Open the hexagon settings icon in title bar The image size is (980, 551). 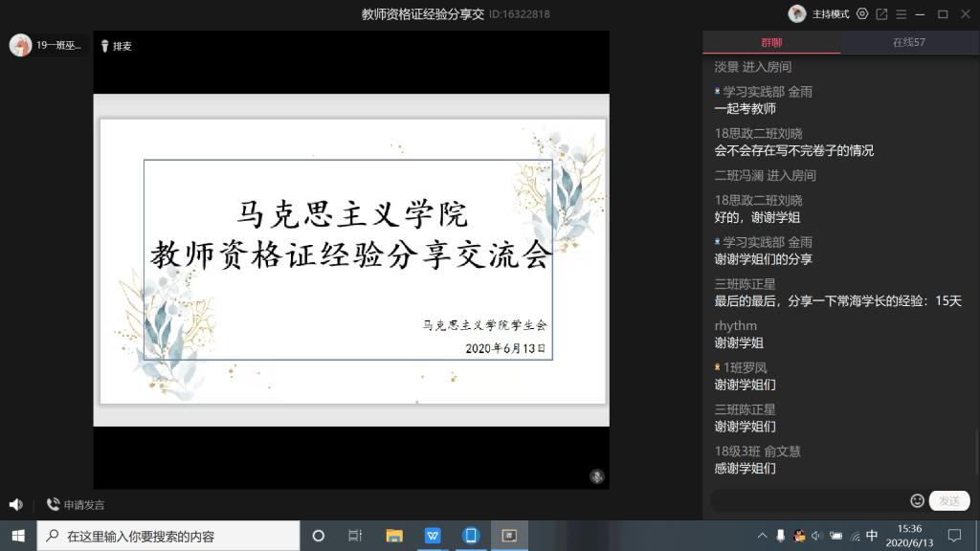point(862,14)
